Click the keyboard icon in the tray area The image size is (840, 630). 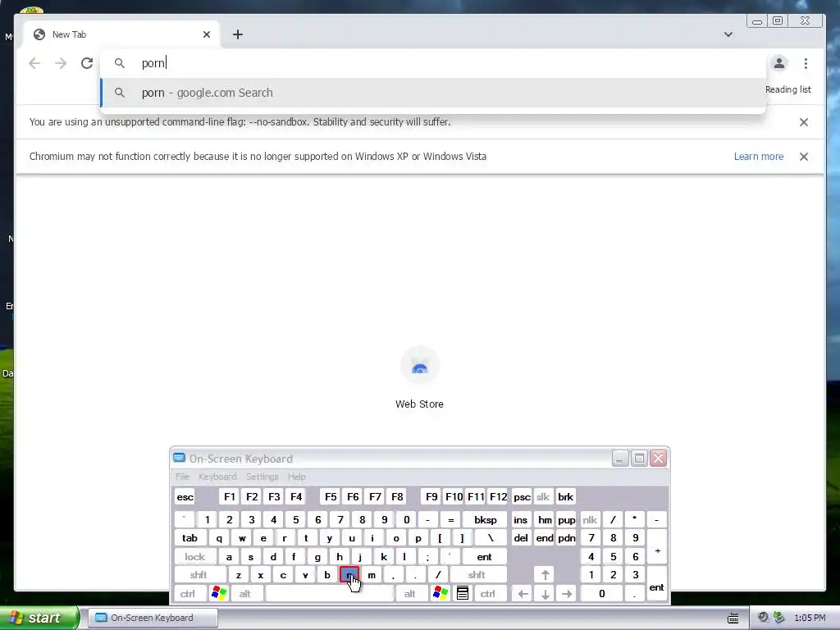pos(733,619)
